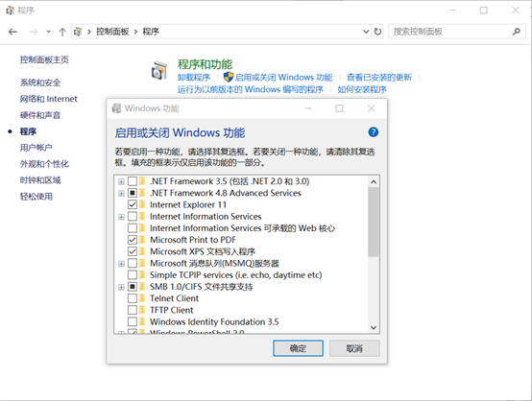Click 启用或关闭 Windows 功能 link

click(283, 78)
